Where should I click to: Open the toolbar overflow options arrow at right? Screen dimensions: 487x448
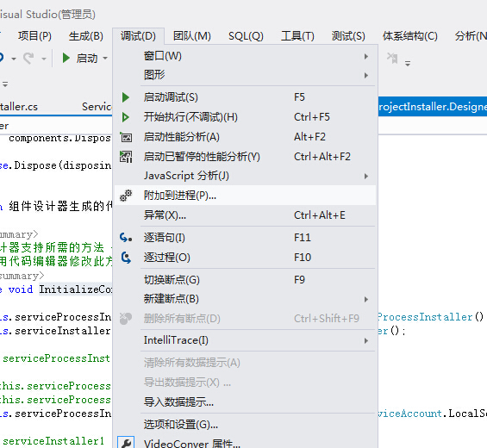click(x=408, y=64)
